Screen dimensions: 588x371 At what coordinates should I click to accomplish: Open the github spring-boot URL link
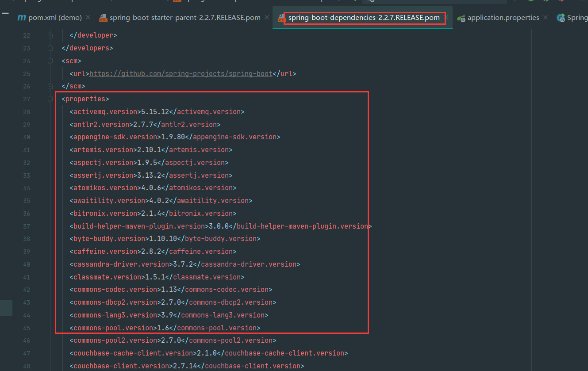point(181,73)
